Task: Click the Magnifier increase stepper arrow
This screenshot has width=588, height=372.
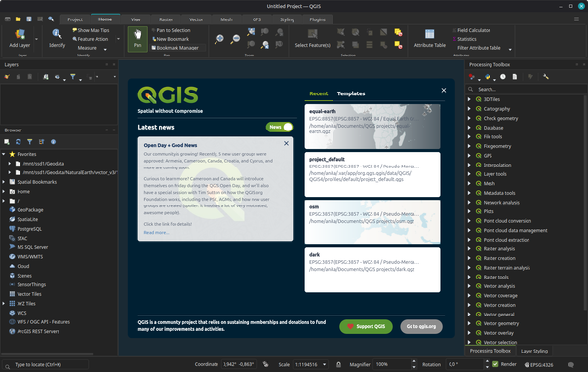Action: click(x=414, y=362)
